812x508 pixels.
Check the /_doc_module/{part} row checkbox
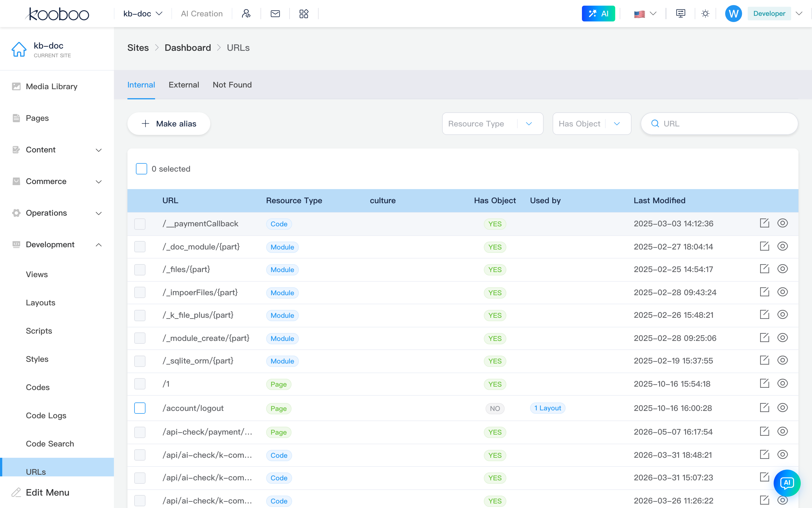coord(140,247)
